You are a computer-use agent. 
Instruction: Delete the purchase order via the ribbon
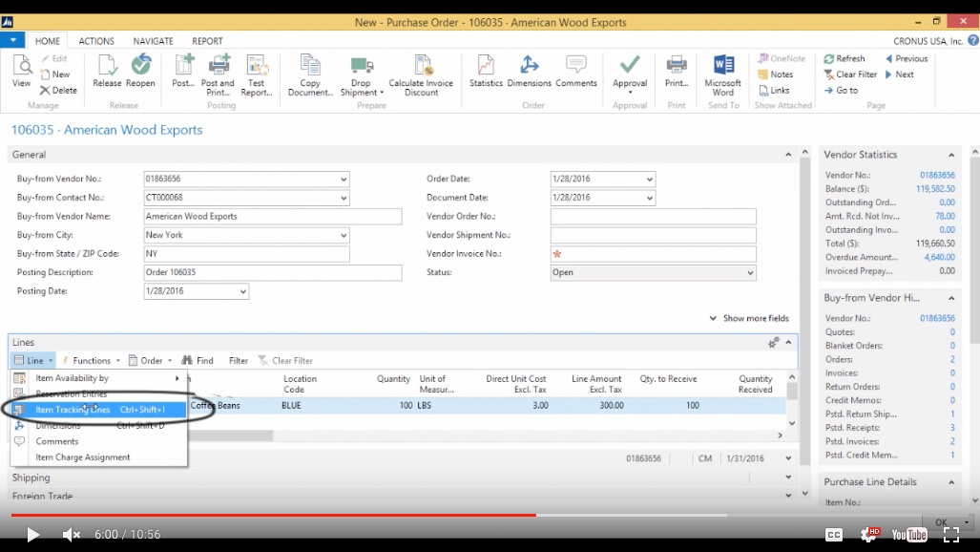[59, 90]
